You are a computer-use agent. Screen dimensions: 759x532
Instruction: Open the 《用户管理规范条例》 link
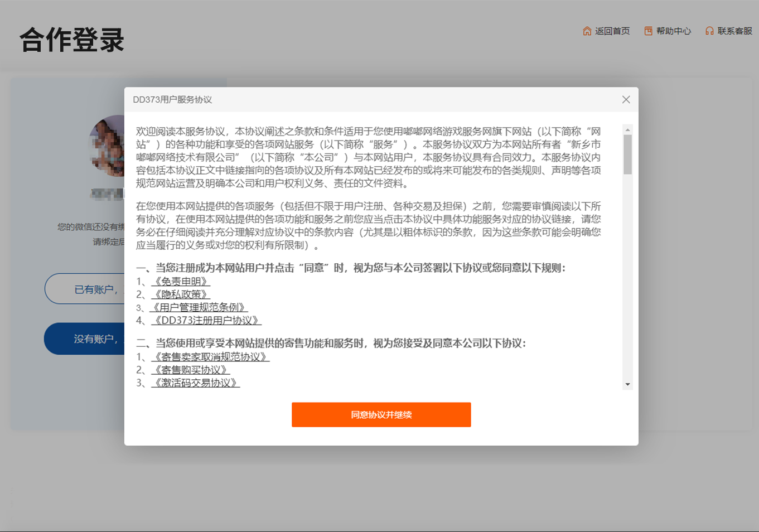[x=199, y=307]
